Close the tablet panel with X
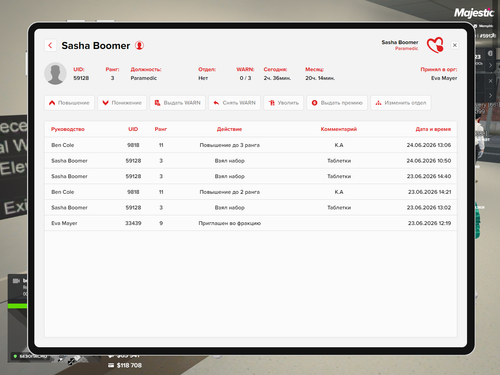Screen dimensions: 500x375 [455, 45]
